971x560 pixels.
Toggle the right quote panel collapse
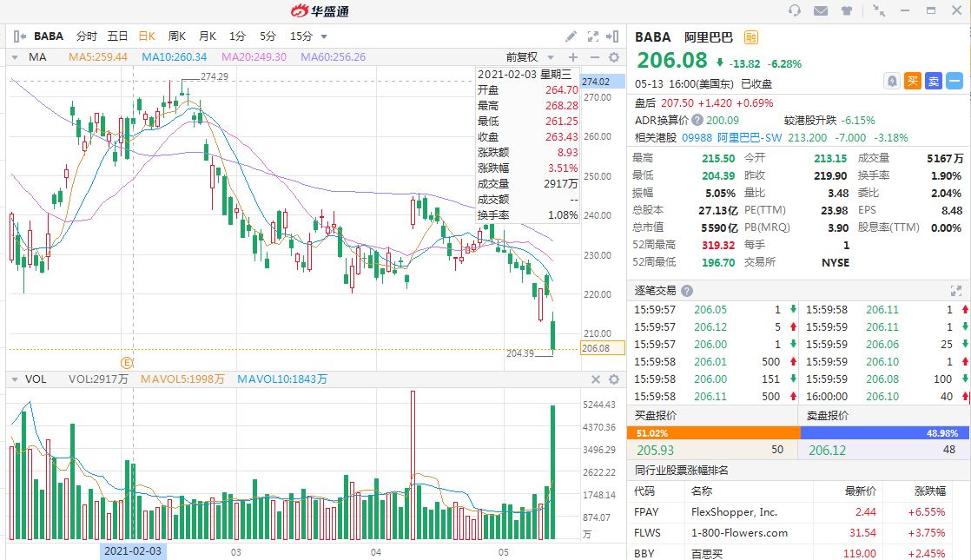coord(614,36)
